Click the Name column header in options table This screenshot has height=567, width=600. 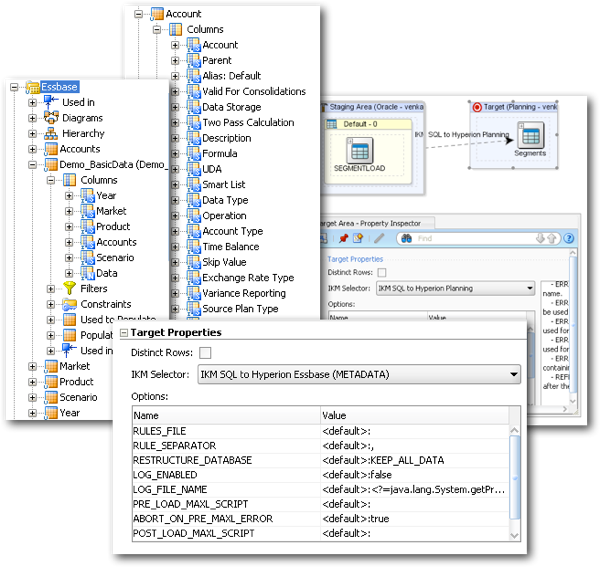tap(227, 415)
